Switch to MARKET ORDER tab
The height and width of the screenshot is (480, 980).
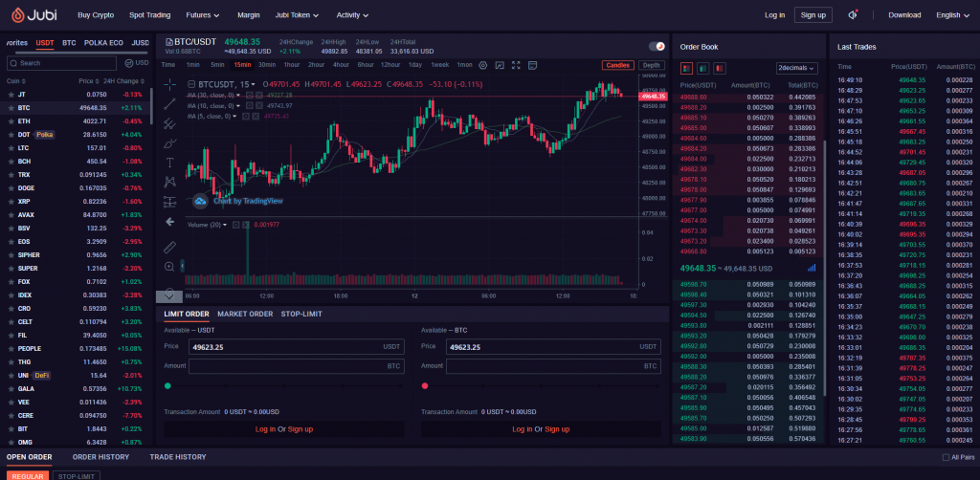[x=245, y=314]
